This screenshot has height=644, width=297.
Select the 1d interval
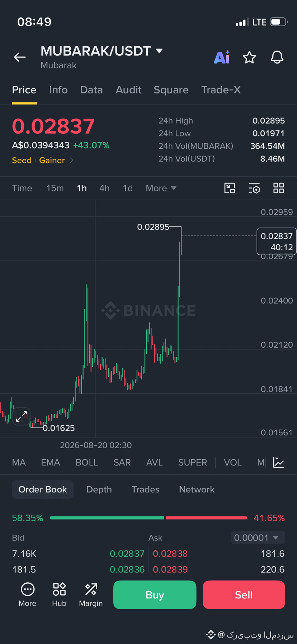(128, 188)
